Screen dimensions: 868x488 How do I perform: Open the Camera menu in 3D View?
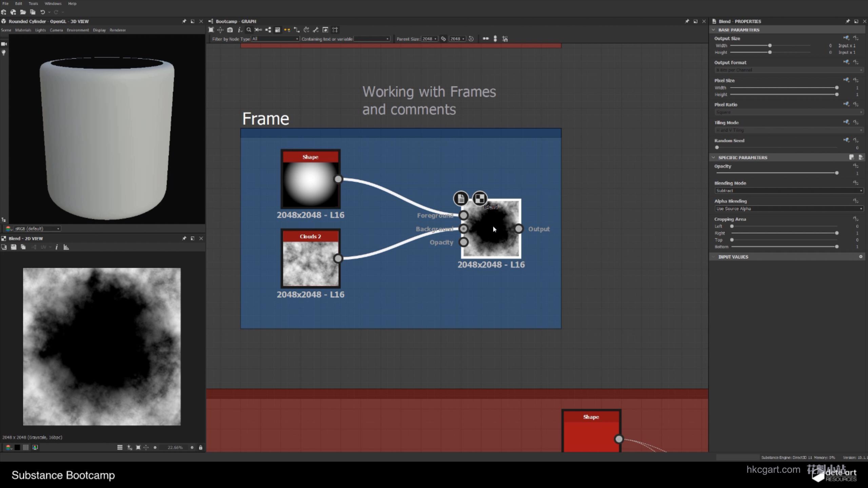pyautogui.click(x=56, y=30)
